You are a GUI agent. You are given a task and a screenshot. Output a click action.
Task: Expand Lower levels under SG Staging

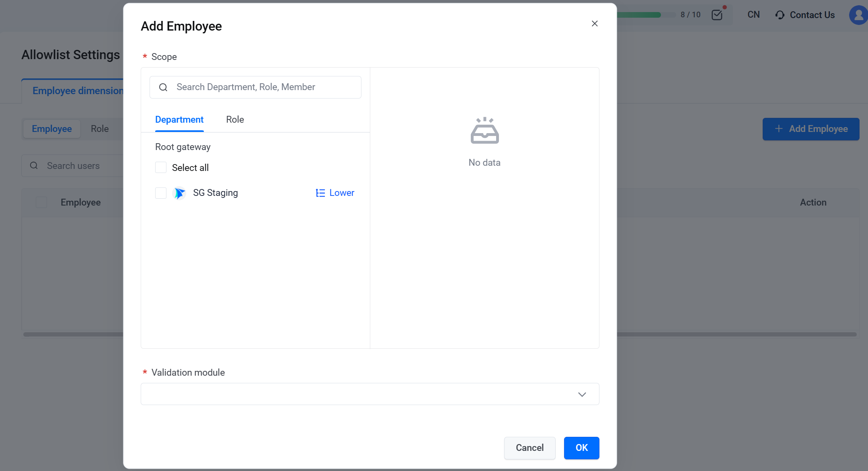(x=335, y=193)
